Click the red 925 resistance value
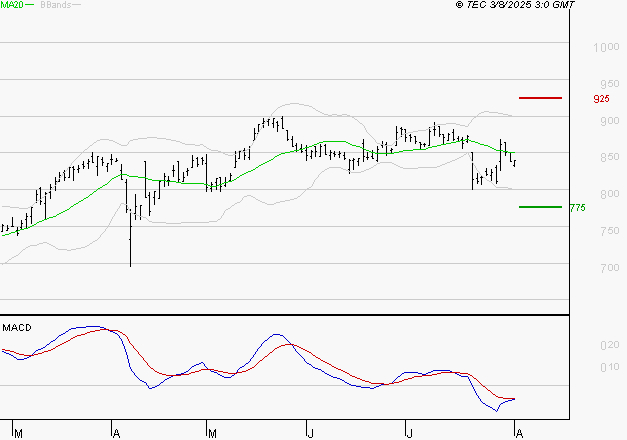The height and width of the screenshot is (440, 627). pos(601,99)
